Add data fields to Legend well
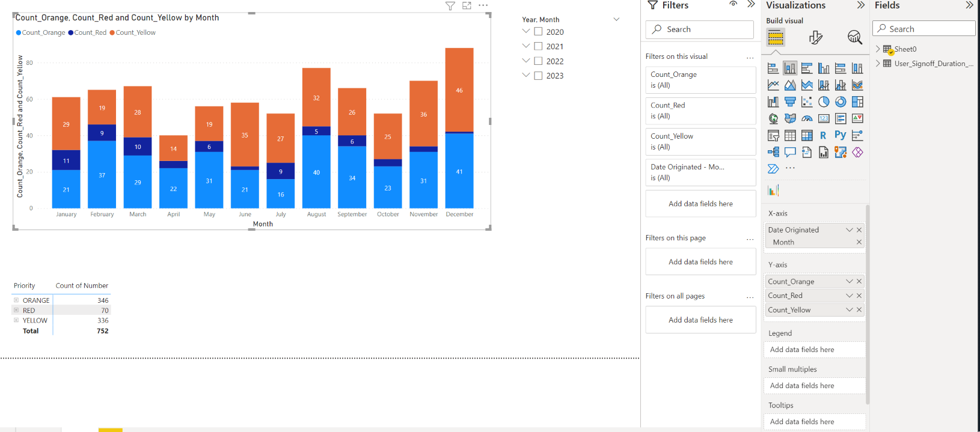 tap(815, 350)
